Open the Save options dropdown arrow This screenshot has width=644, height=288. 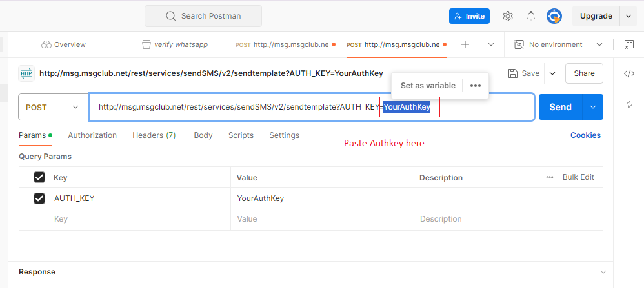(x=552, y=73)
